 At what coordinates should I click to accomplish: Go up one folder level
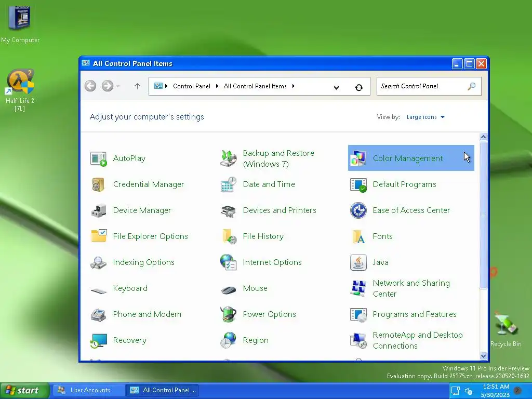[x=137, y=86]
